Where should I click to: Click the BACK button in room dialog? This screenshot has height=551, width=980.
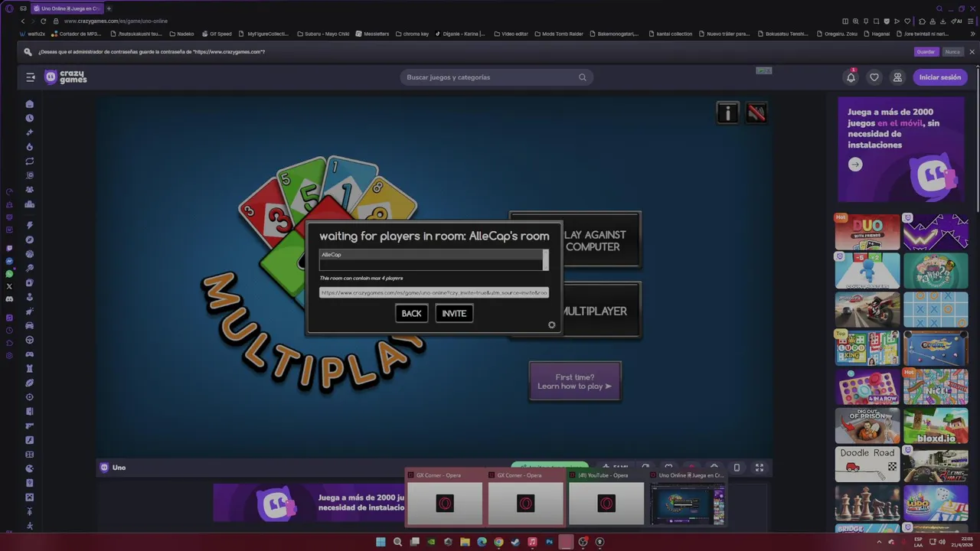412,313
